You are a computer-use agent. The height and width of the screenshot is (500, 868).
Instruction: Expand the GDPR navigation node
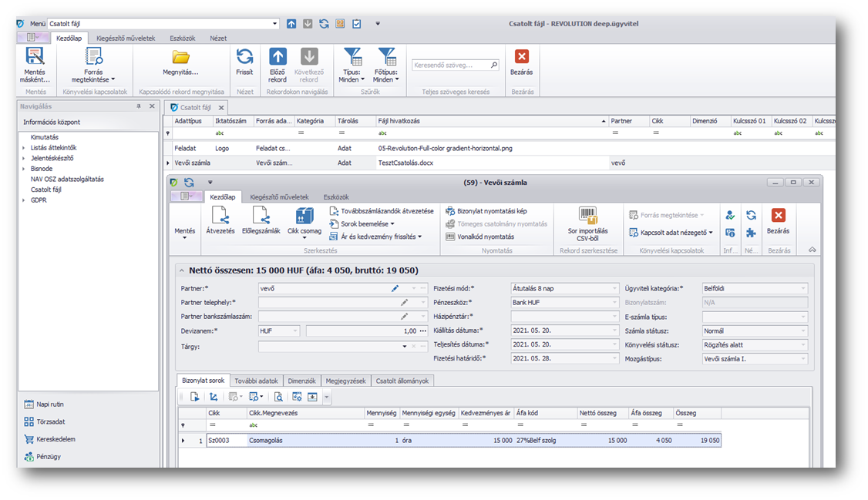point(24,200)
